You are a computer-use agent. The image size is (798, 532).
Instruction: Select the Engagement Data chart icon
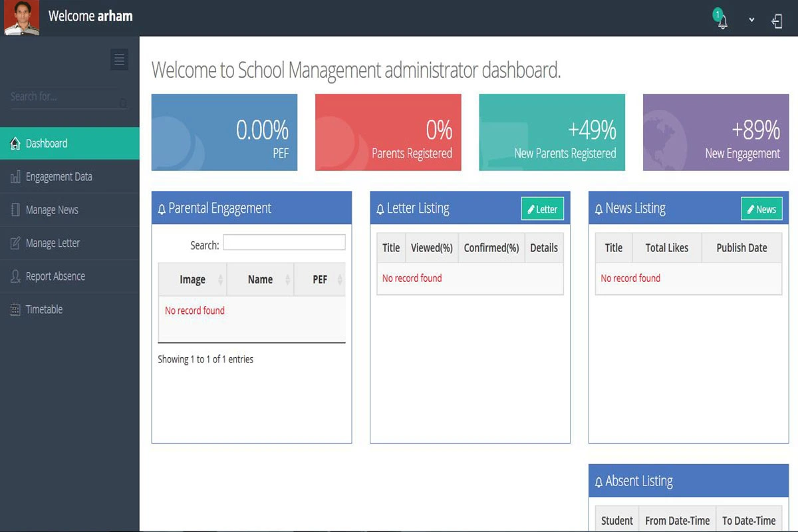pos(15,176)
